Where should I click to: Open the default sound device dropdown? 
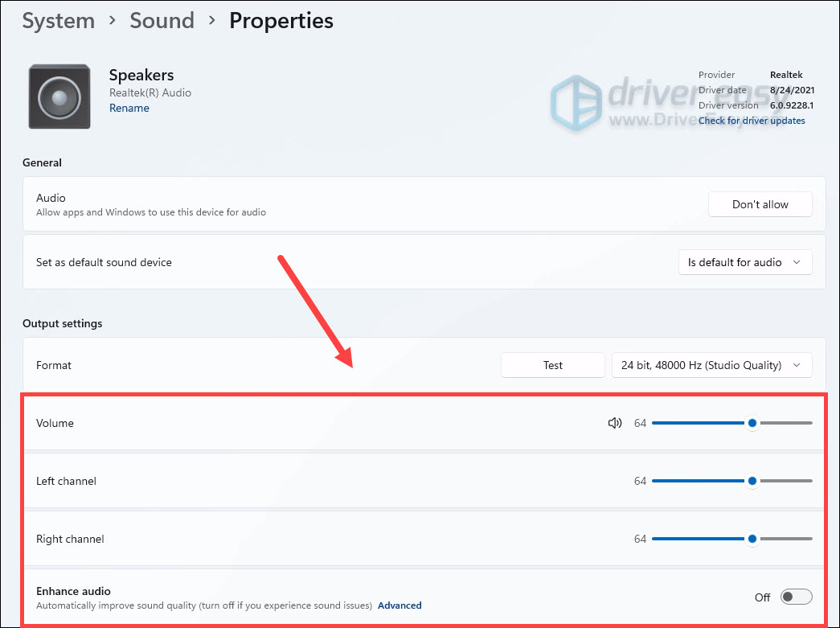[745, 263]
